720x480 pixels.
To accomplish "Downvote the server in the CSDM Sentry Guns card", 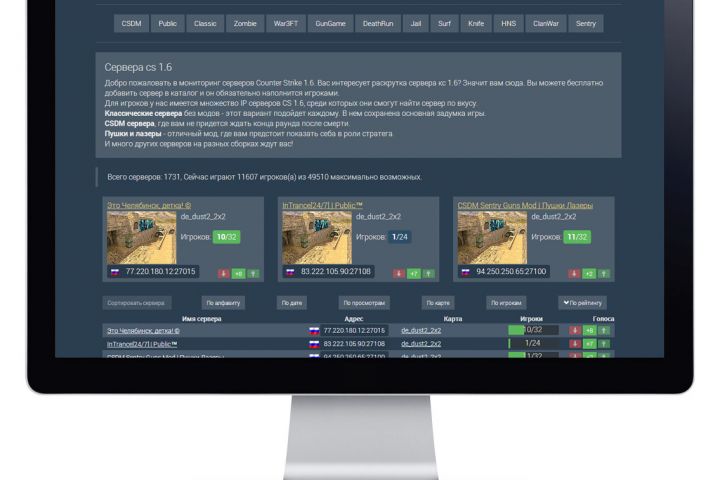I will point(574,274).
